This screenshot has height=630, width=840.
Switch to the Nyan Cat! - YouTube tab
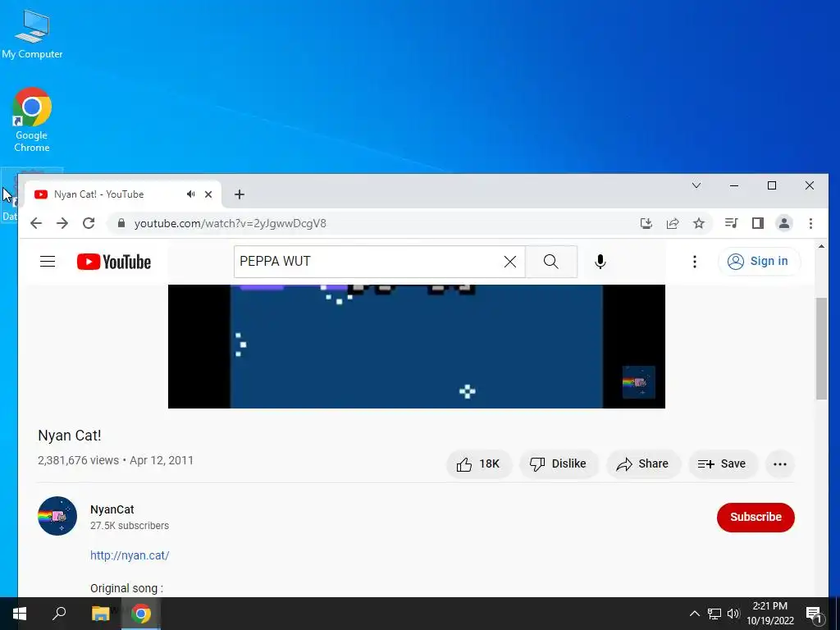click(x=122, y=194)
